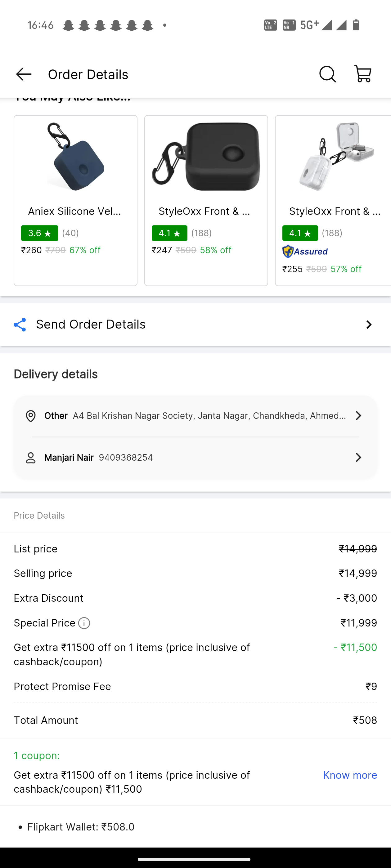Open Aniex Silicone product image
The width and height of the screenshot is (391, 868).
click(76, 157)
